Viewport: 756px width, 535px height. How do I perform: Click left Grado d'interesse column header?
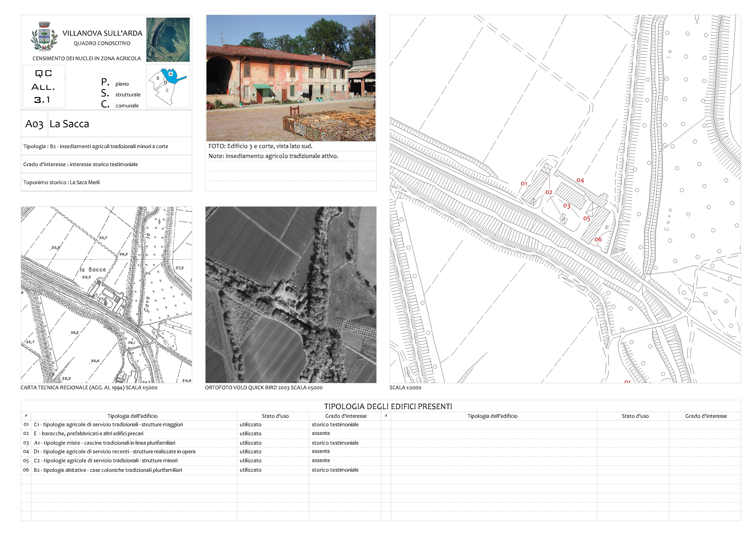(346, 416)
